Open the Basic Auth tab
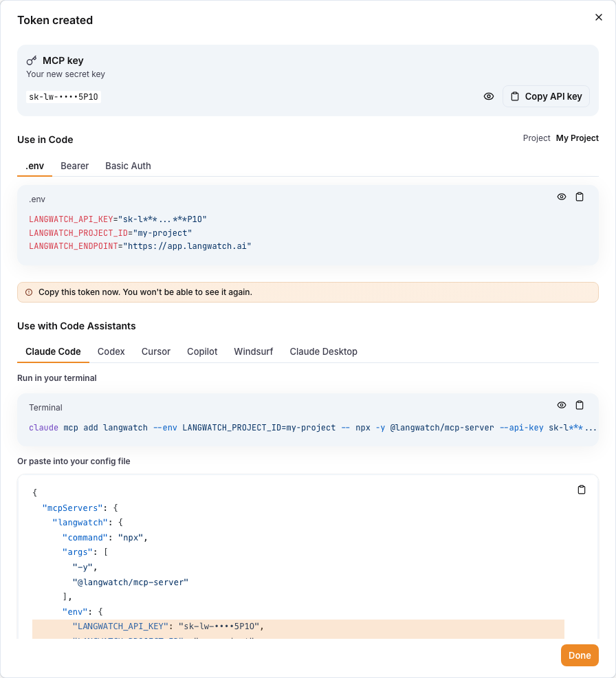 [128, 166]
